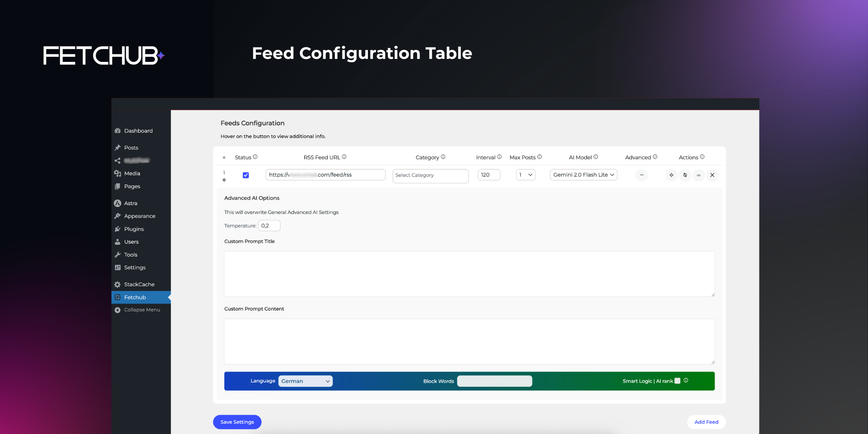Click info icon next to RSS Feed URL
Viewport: 868px width, 434px height.
coord(344,157)
